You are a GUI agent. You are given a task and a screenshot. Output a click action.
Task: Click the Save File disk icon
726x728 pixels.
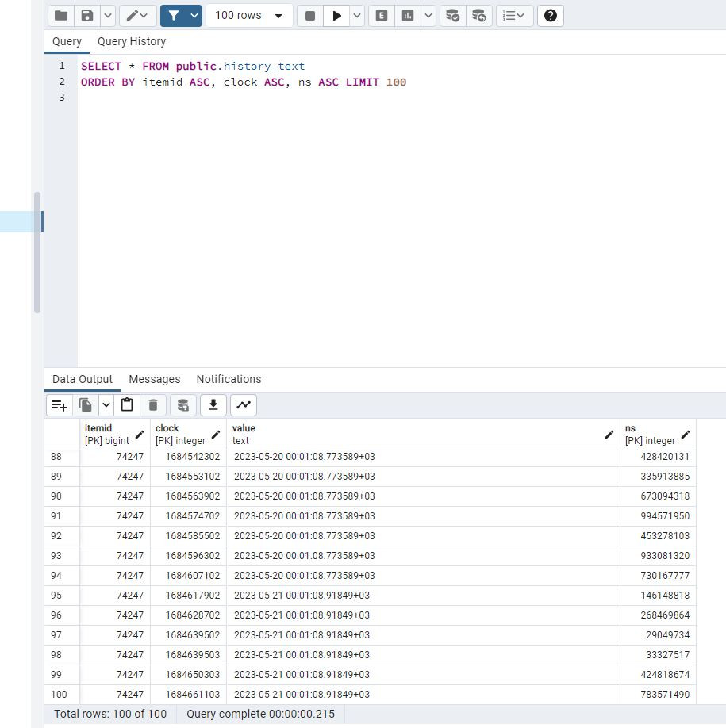87,16
